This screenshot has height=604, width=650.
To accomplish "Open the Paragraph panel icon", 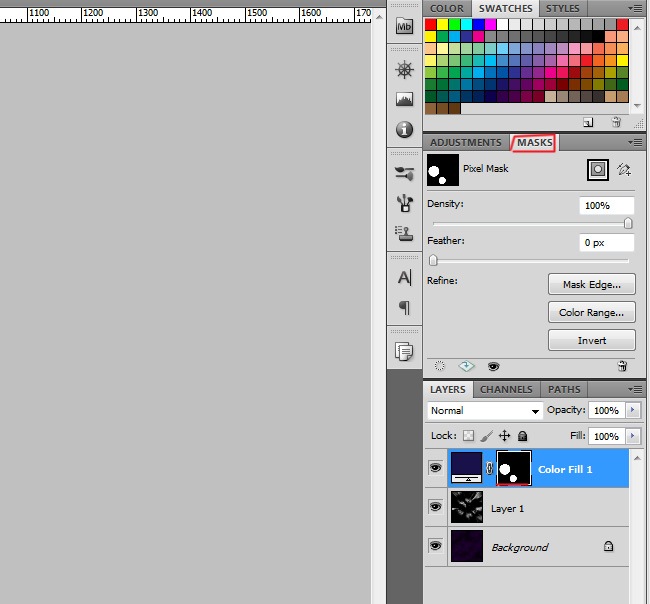I will click(405, 307).
